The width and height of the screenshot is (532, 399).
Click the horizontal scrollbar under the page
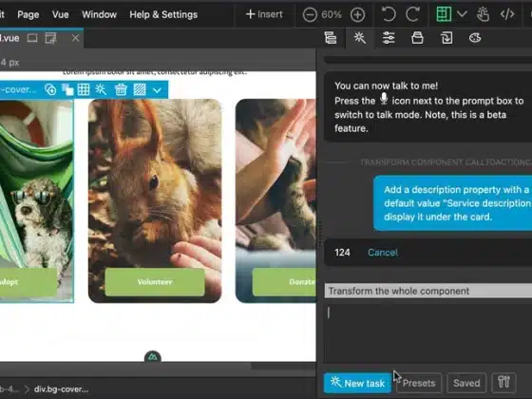[x=125, y=367]
